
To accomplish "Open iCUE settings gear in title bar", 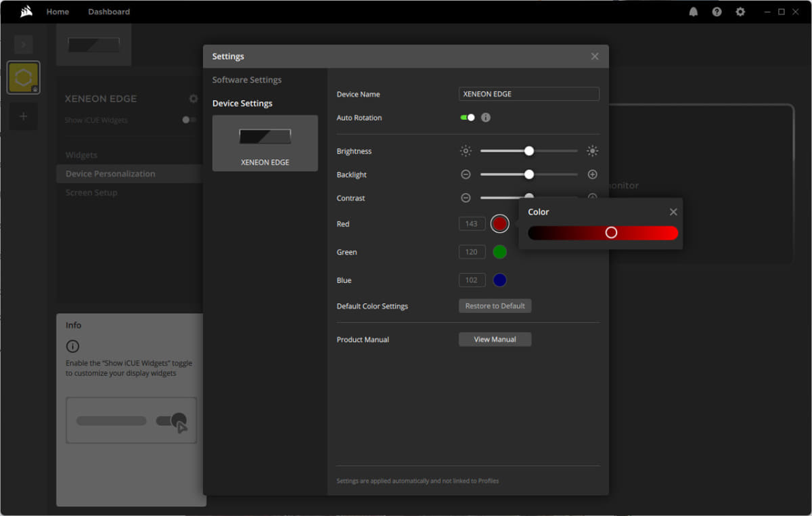I will (740, 12).
